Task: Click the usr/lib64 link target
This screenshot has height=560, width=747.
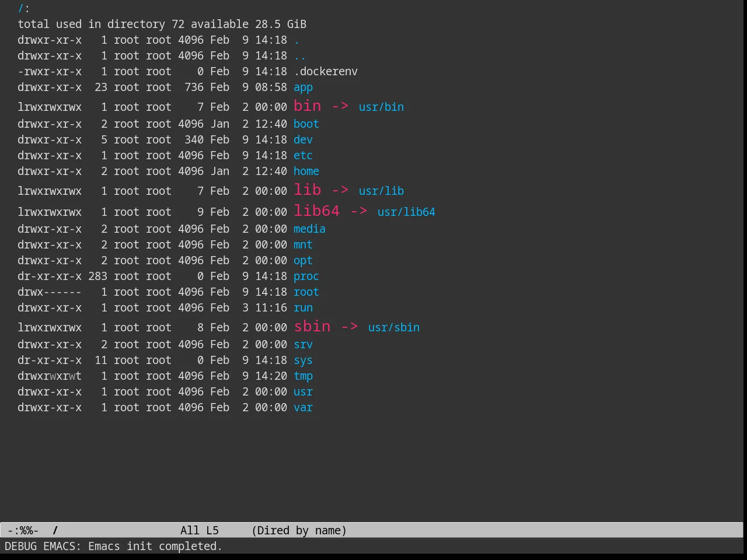Action: click(x=406, y=212)
